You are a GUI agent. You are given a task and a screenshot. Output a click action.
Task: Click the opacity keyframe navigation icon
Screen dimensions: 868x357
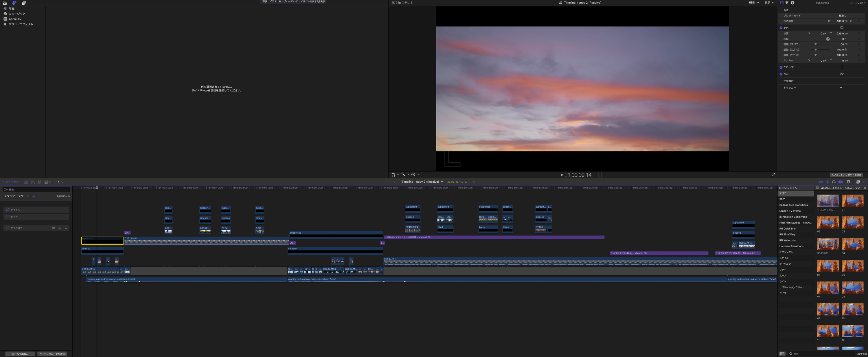pos(851,21)
